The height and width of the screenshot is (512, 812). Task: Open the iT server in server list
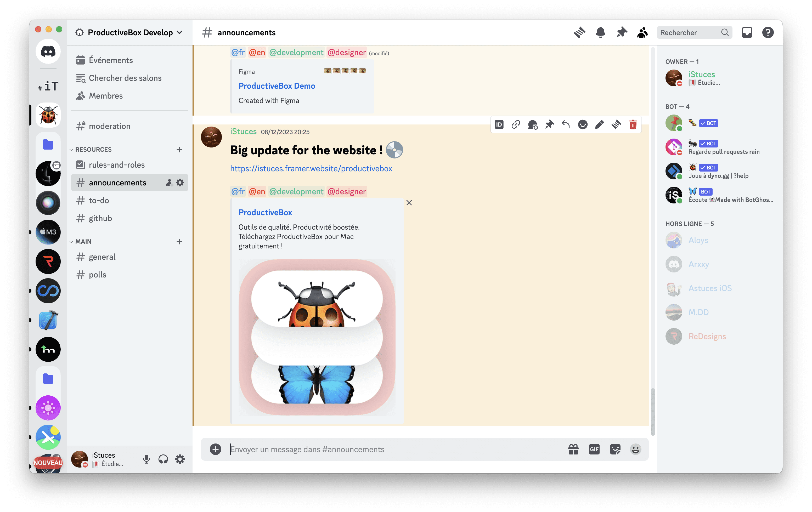[x=48, y=86]
